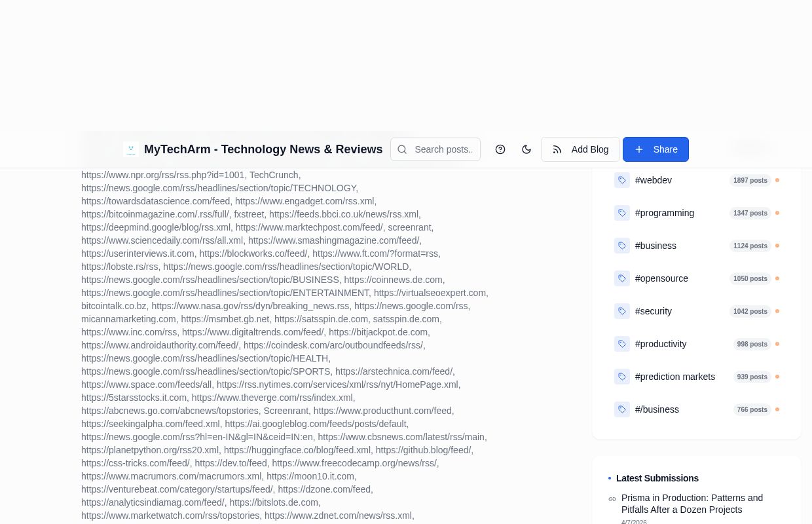Toggle the orange status dot for #programming
This screenshot has height=524, width=812.
[x=777, y=213]
